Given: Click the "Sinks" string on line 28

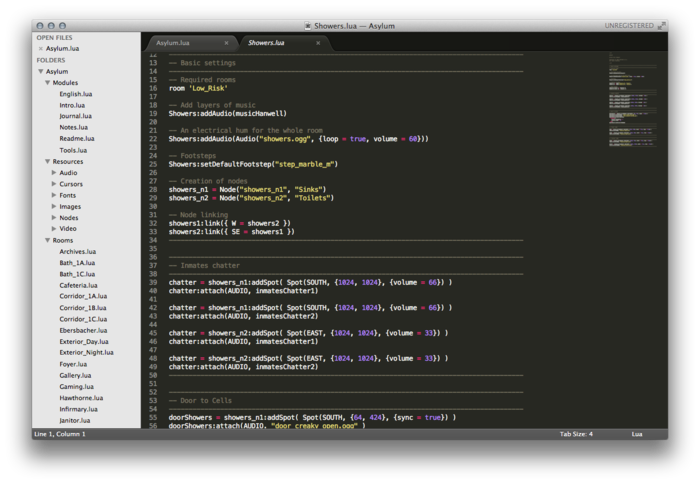Looking at the screenshot, I should [308, 190].
